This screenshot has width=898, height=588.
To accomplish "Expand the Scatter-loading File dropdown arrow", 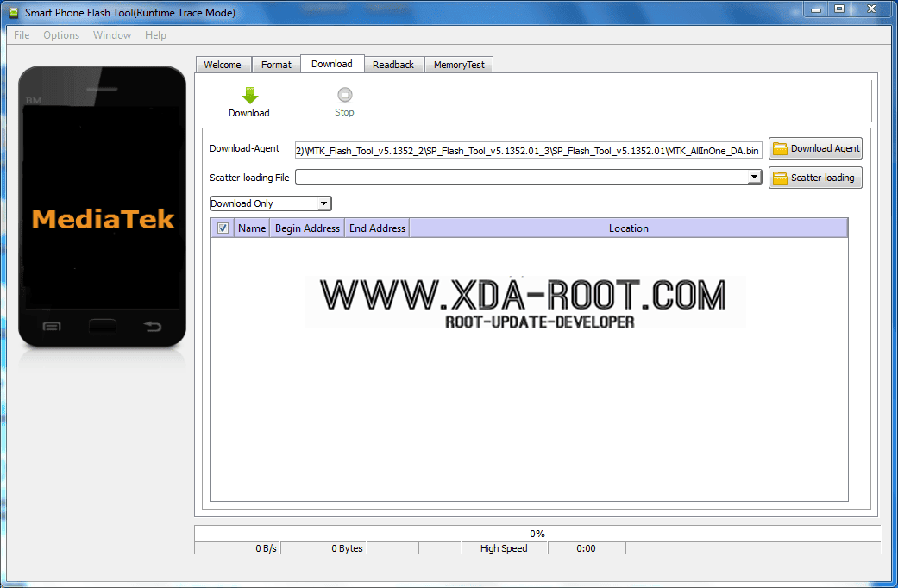I will pyautogui.click(x=754, y=177).
